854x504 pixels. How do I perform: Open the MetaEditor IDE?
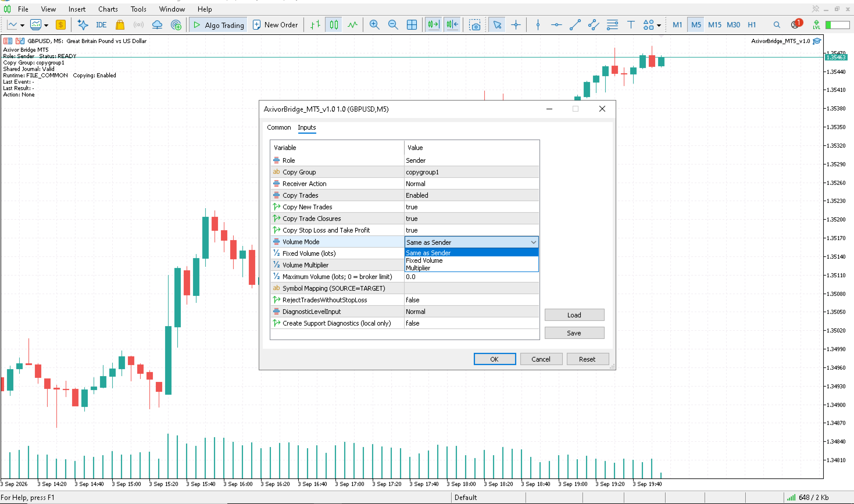tap(101, 25)
